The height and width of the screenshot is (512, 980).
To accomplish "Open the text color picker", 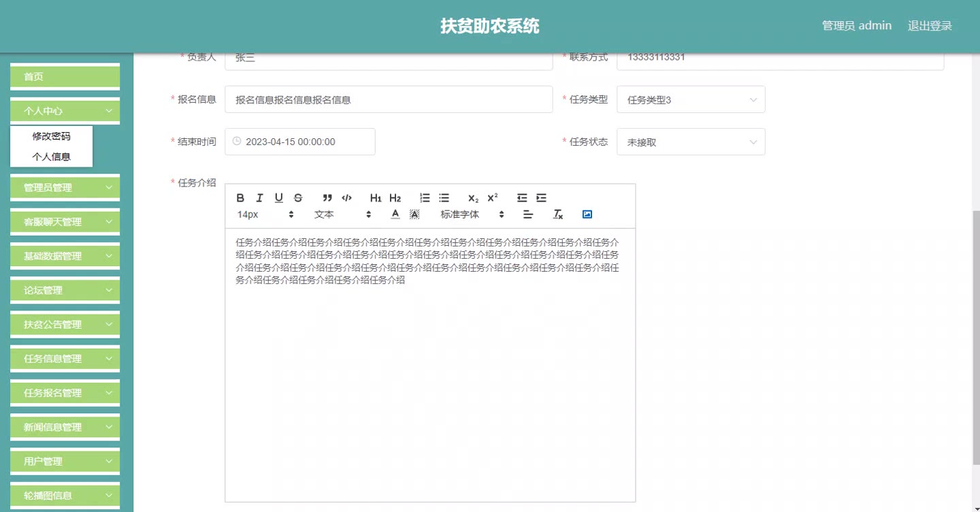I will [x=395, y=214].
